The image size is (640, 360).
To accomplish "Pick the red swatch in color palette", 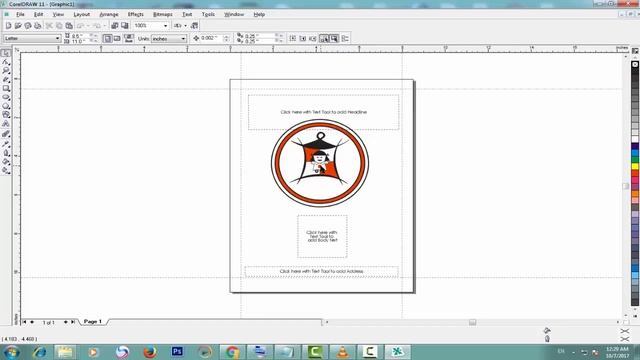I will tap(635, 173).
